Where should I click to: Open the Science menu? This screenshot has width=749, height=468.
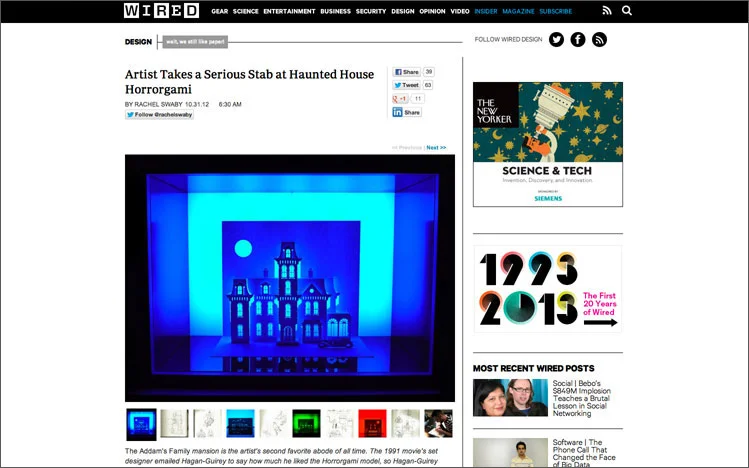tap(246, 11)
